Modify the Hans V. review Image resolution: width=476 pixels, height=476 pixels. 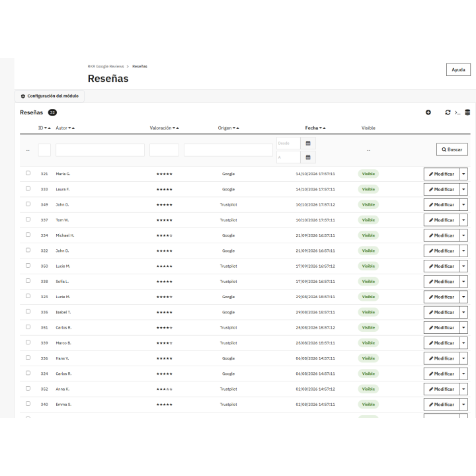point(442,358)
